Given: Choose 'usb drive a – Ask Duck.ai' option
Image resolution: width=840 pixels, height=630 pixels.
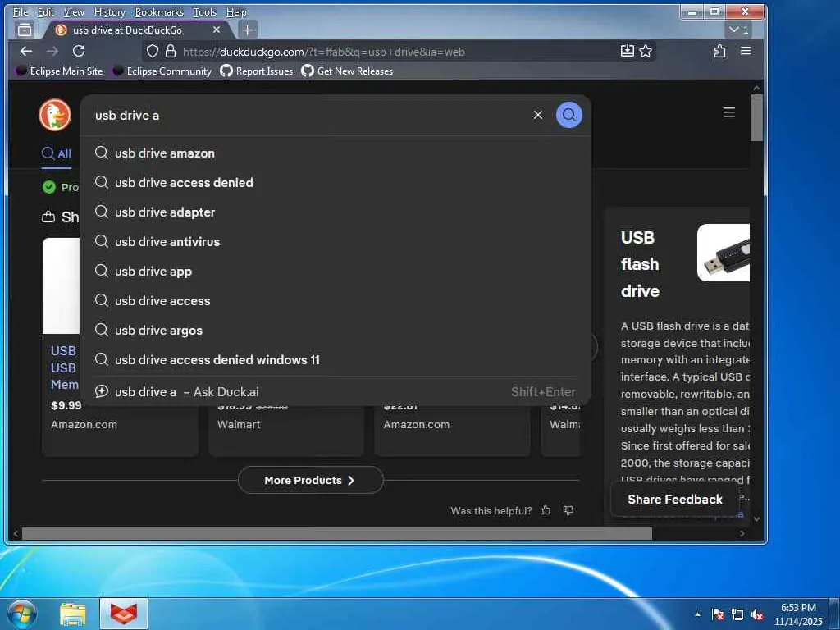Looking at the screenshot, I should 336,391.
